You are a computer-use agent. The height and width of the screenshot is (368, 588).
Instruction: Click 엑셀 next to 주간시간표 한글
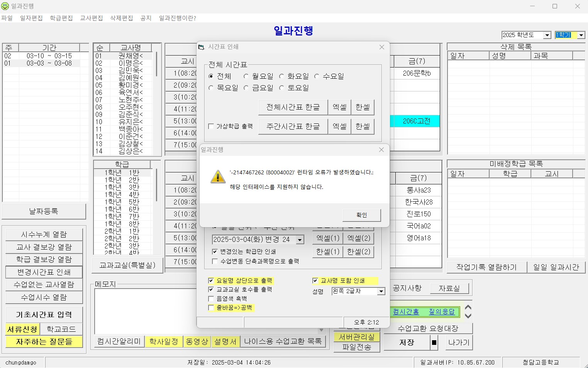tap(339, 127)
